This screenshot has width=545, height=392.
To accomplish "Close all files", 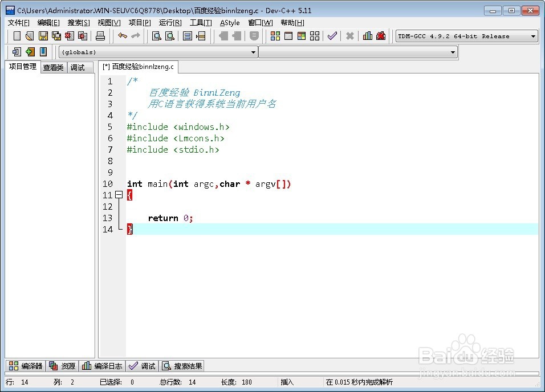I will point(83,36).
